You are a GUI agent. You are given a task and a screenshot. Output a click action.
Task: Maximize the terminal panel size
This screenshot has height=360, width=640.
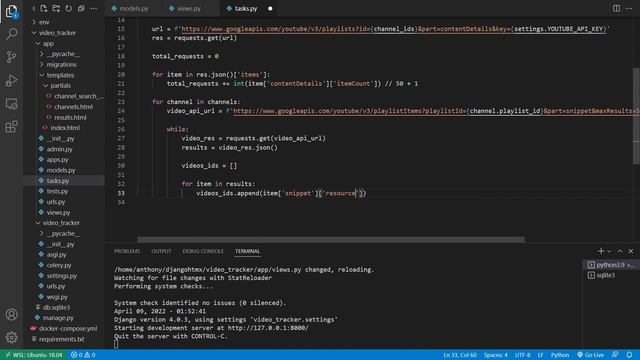tap(620, 251)
